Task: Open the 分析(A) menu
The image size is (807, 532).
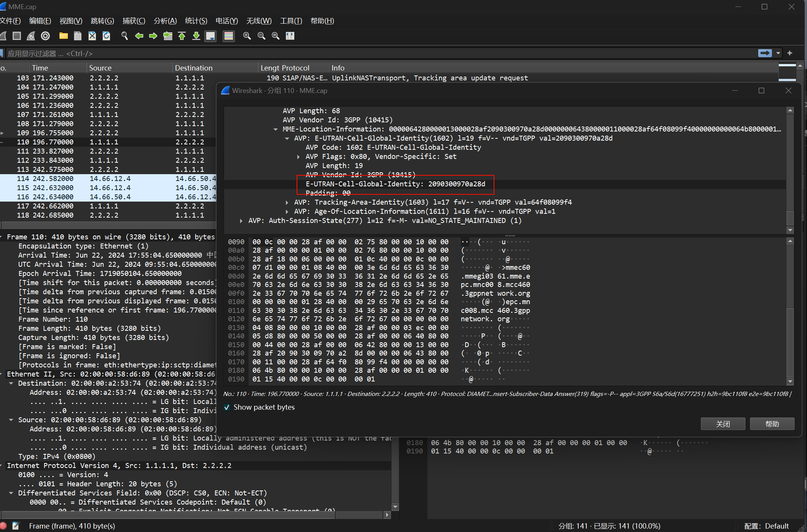Action: point(165,21)
